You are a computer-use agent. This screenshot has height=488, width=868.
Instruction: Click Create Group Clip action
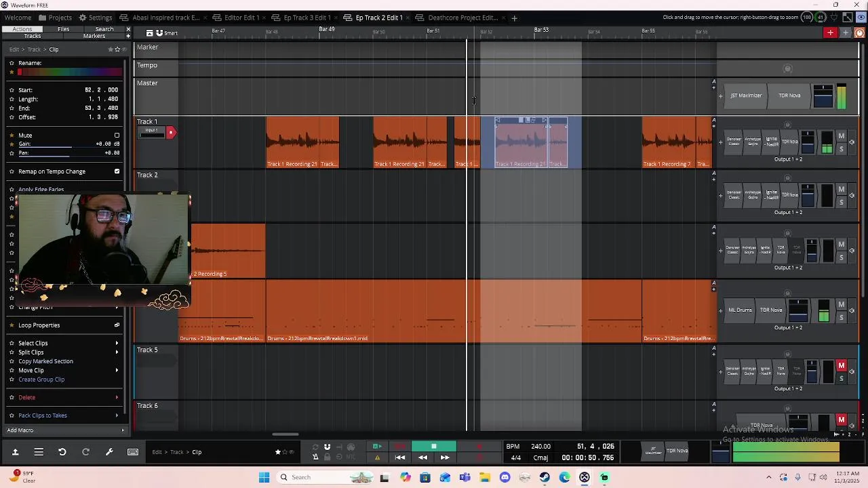tap(41, 380)
